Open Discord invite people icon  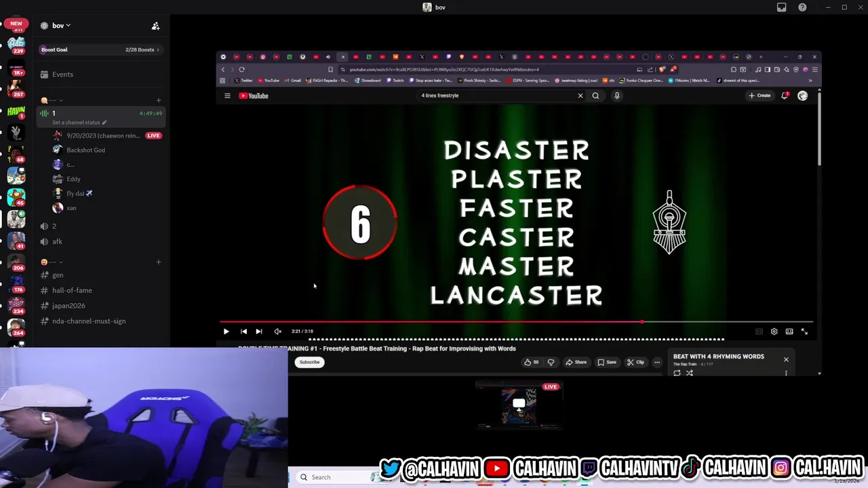click(155, 26)
